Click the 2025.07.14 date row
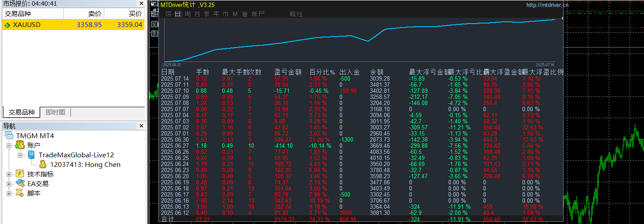The image size is (644, 224). 175,79
